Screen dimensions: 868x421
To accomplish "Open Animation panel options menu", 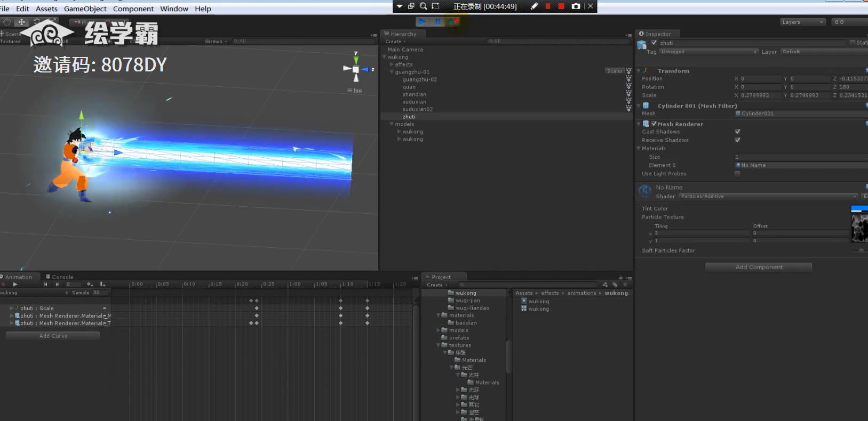I will [415, 278].
